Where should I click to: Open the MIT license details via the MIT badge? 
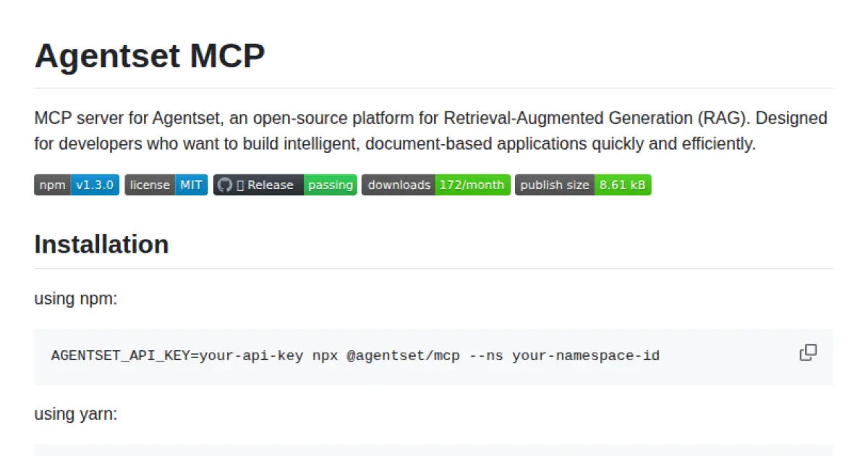click(191, 185)
